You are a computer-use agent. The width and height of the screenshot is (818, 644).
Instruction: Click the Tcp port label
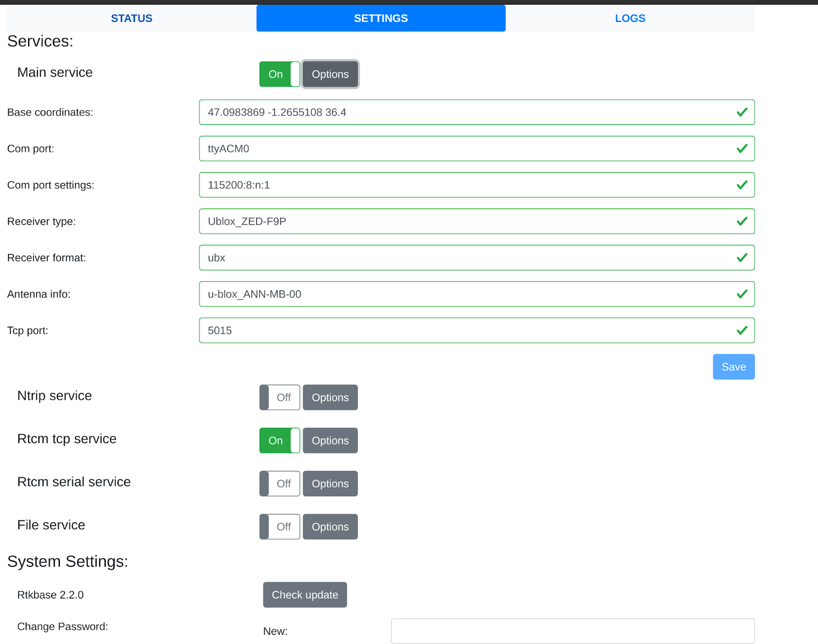coord(28,331)
